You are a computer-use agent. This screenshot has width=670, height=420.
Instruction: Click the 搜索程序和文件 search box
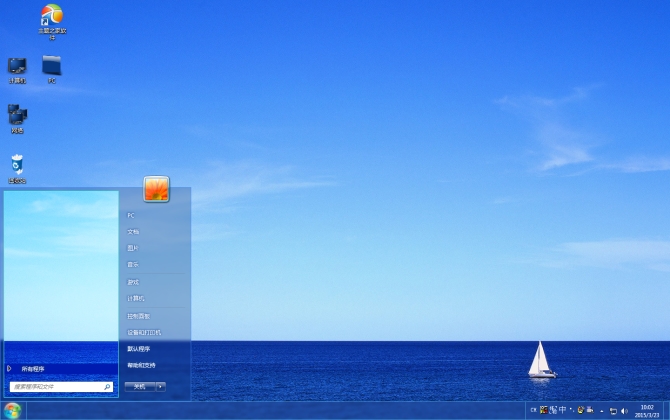click(56, 386)
